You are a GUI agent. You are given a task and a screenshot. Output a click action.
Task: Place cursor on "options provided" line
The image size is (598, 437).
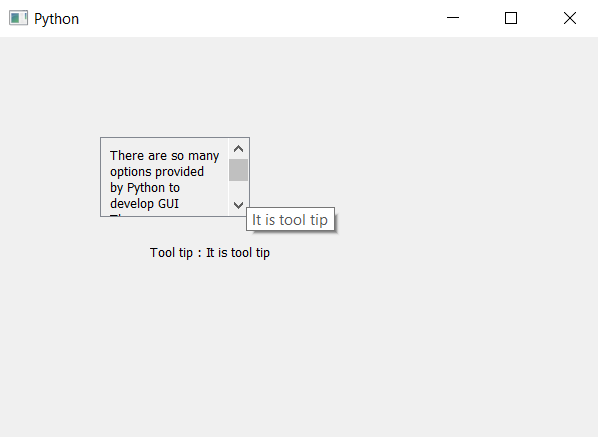point(157,172)
